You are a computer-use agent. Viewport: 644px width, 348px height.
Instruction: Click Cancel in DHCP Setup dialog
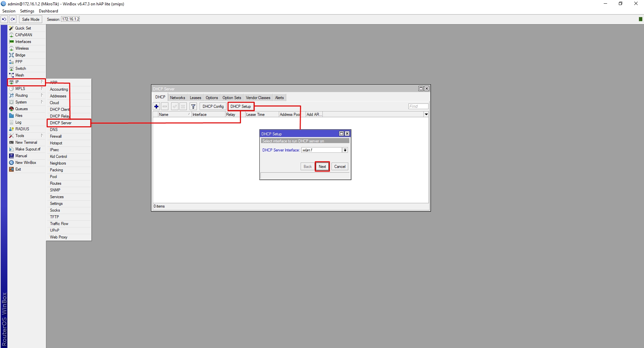point(340,167)
